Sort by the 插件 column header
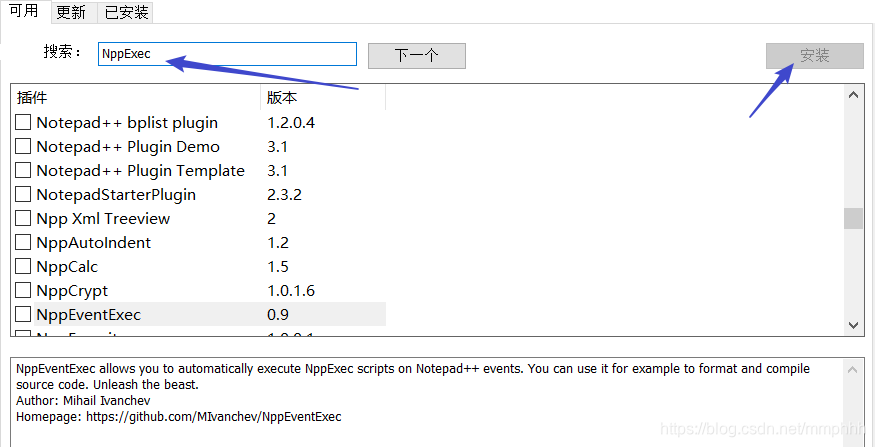This screenshot has height=447, width=875. coord(136,98)
